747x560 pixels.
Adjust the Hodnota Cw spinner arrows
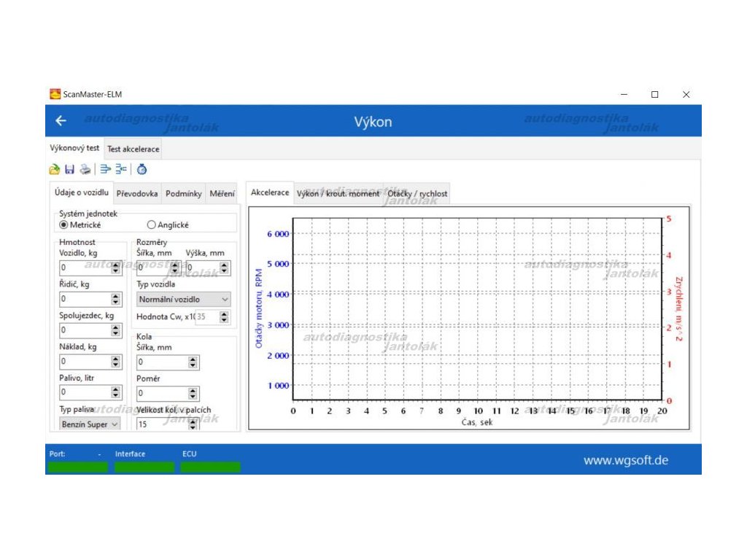tap(225, 316)
